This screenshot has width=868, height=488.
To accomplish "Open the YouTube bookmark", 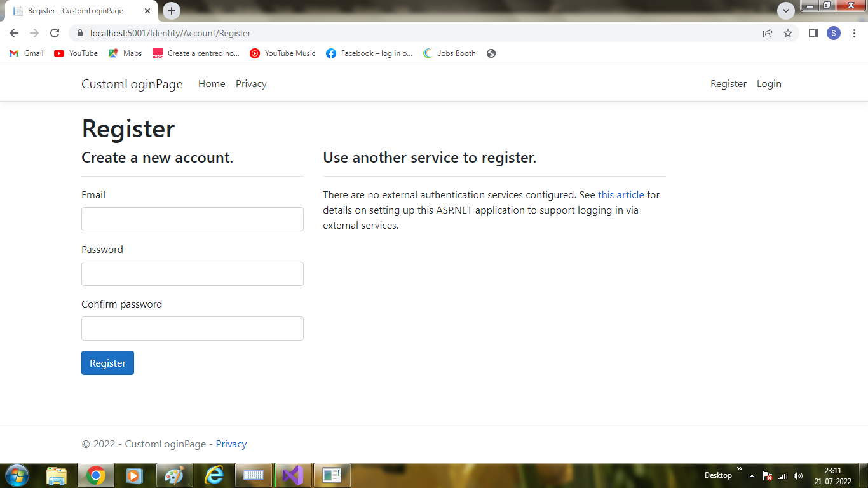I will click(x=76, y=53).
